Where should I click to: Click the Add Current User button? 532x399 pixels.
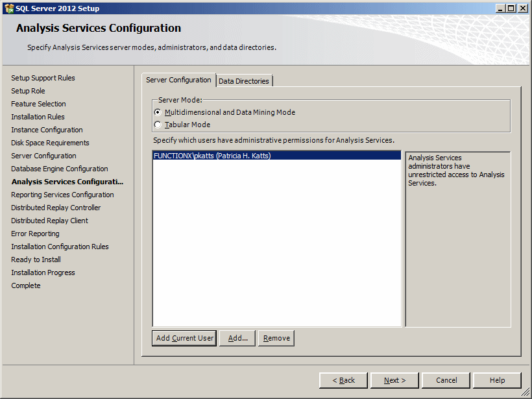tap(184, 338)
